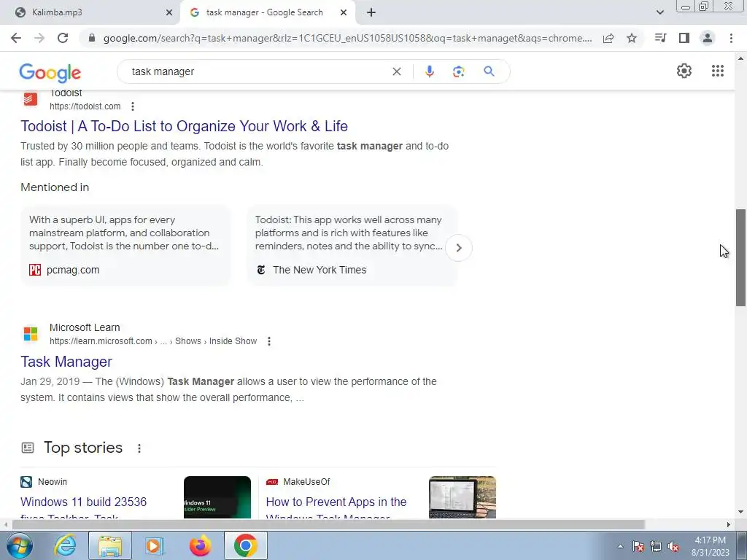Click the Microsoft Learn site name
This screenshot has width=747, height=560.
click(85, 327)
